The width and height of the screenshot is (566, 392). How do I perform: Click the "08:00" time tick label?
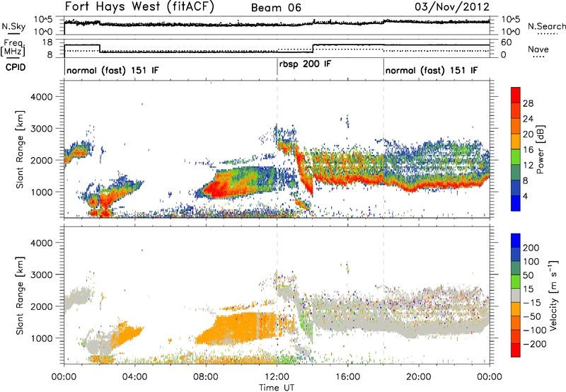[206, 377]
